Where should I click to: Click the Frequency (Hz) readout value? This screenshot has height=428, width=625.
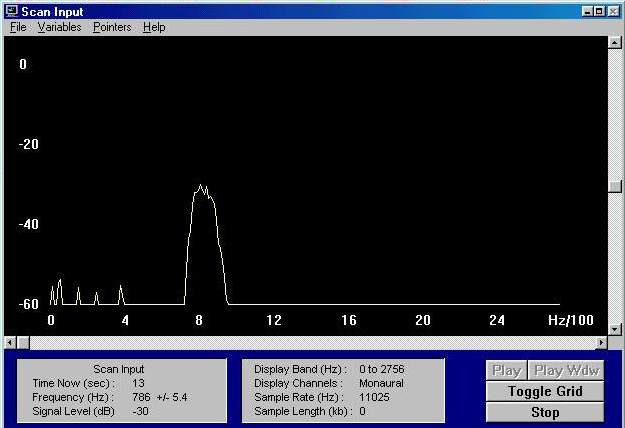pyautogui.click(x=159, y=397)
